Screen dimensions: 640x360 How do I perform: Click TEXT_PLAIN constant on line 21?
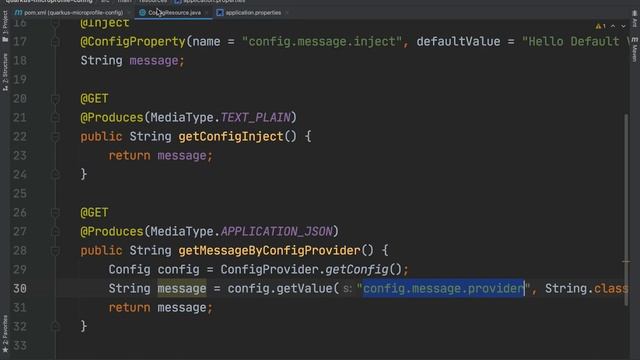click(256, 118)
